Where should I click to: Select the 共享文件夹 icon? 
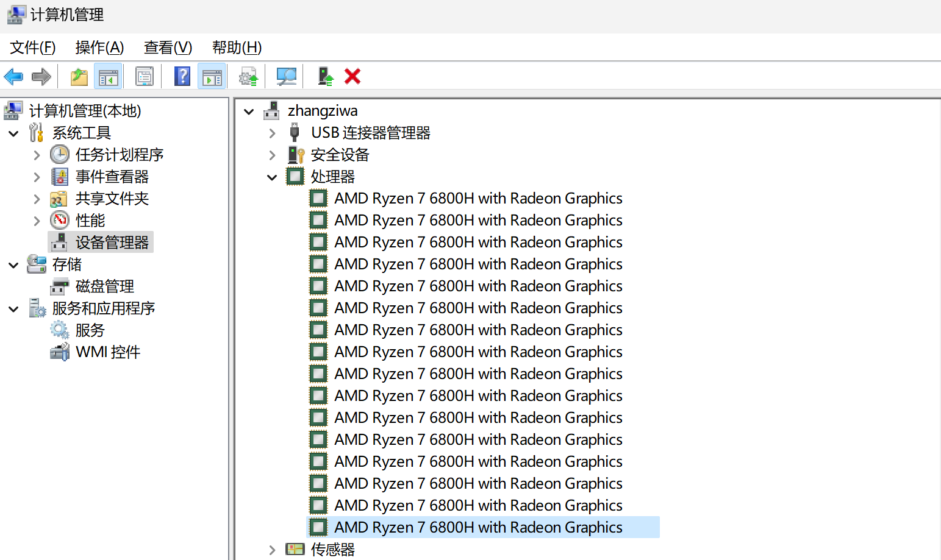(x=59, y=199)
